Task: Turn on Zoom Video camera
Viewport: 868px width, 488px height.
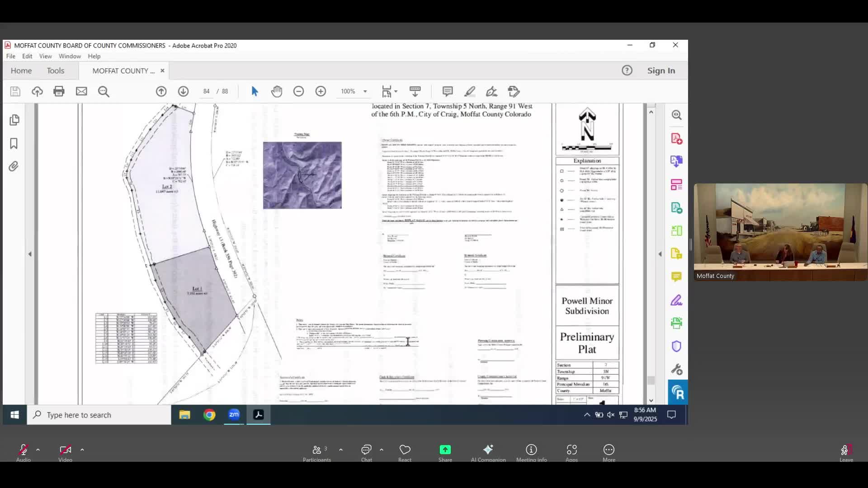Action: pyautogui.click(x=65, y=450)
